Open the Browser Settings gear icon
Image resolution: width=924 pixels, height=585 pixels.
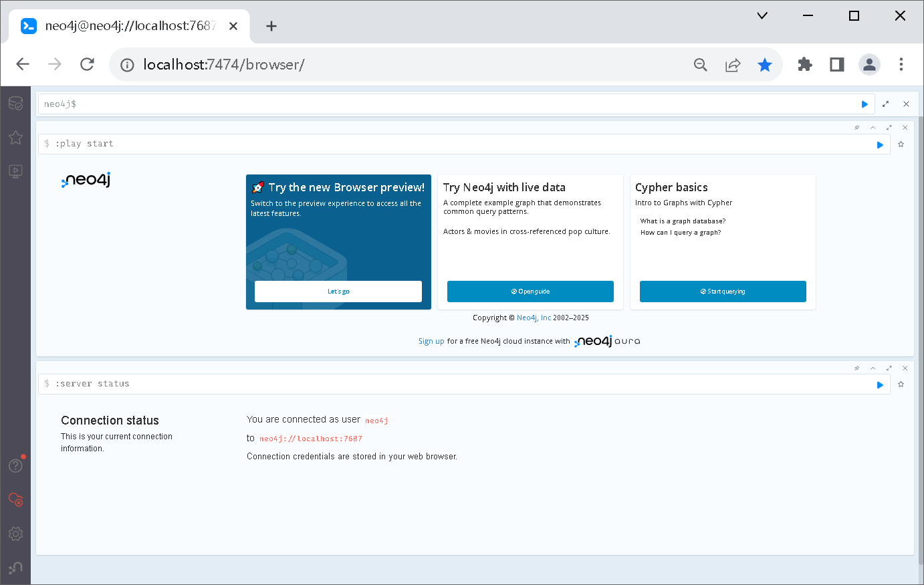pyautogui.click(x=15, y=534)
